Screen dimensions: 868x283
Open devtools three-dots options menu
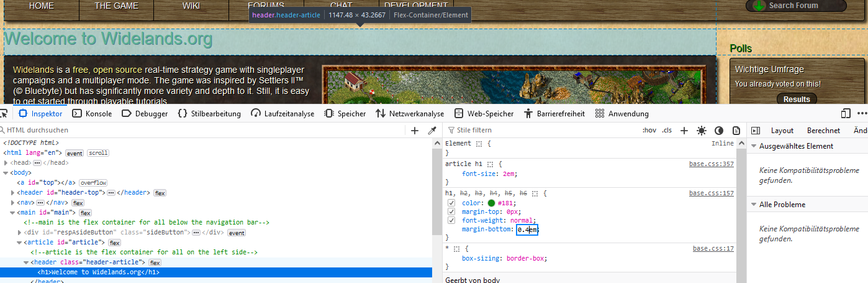pos(862,114)
